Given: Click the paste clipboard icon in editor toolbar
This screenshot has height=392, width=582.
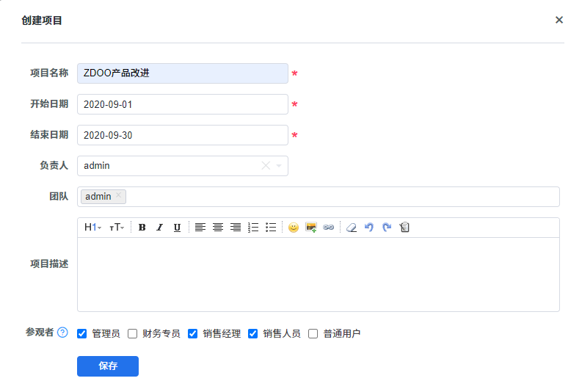Looking at the screenshot, I should coord(404,227).
